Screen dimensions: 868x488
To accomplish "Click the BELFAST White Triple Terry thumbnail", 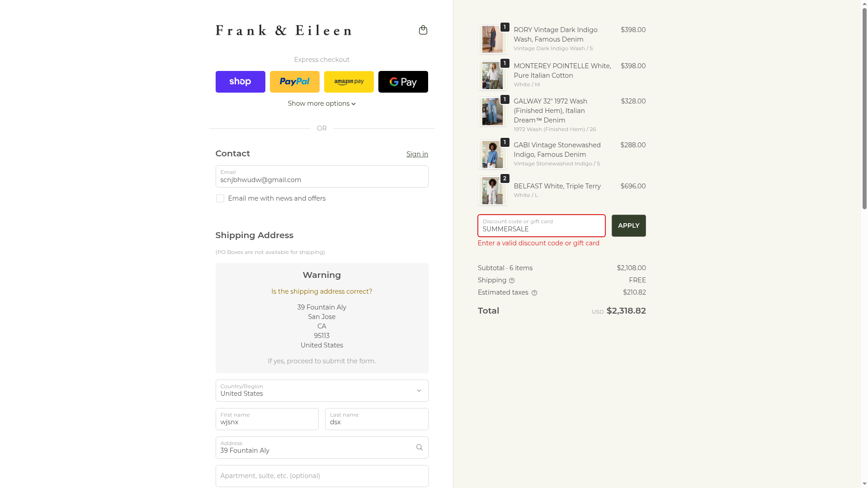I will click(x=492, y=191).
